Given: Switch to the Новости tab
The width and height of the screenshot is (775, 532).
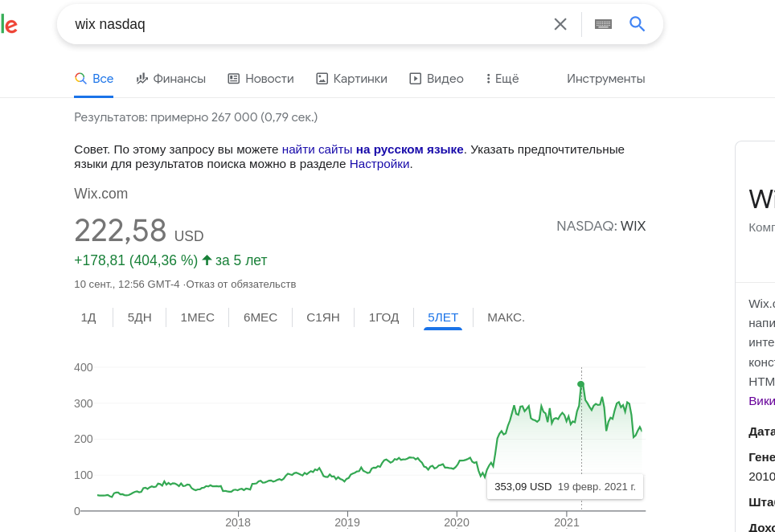Looking at the screenshot, I should pyautogui.click(x=260, y=79).
